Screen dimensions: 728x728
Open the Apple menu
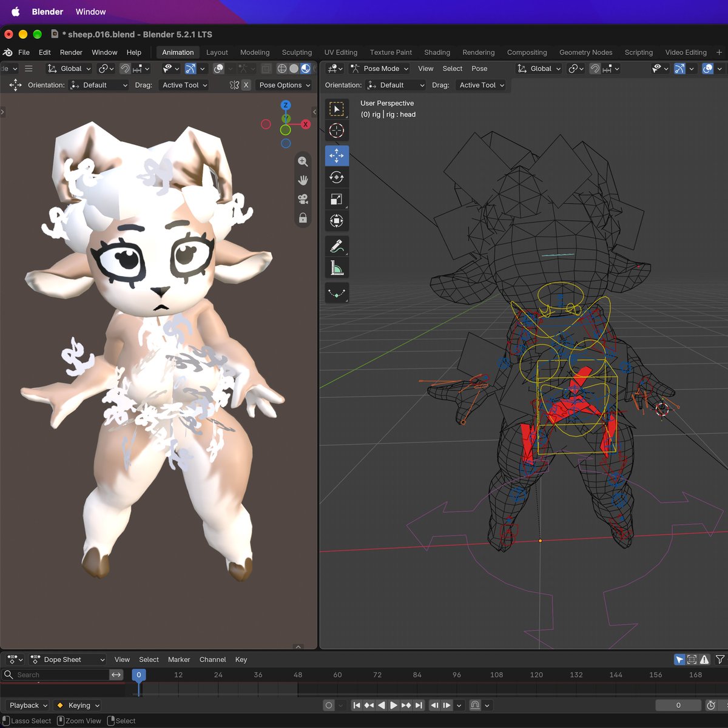16,12
